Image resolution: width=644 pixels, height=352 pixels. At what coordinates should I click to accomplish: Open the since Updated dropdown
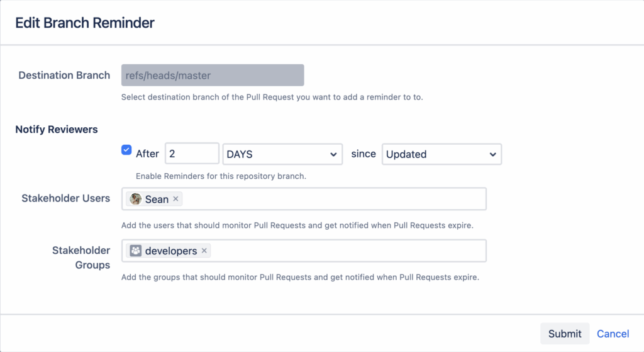point(441,154)
